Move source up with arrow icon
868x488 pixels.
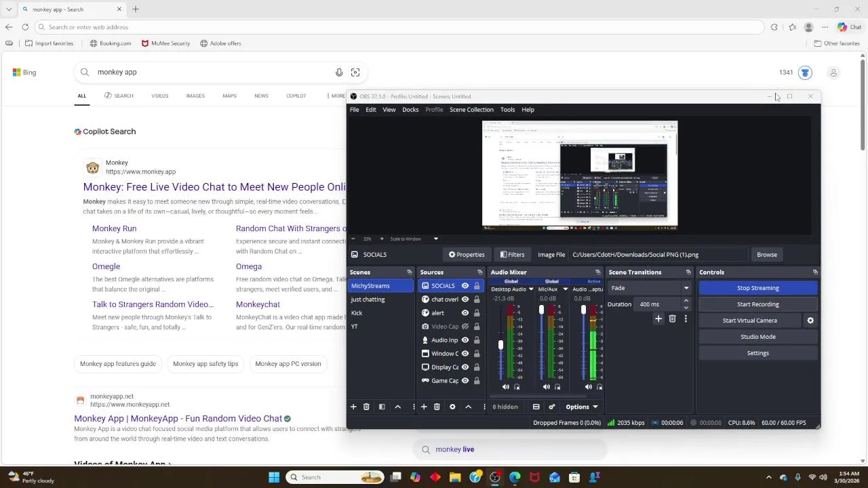[468, 407]
